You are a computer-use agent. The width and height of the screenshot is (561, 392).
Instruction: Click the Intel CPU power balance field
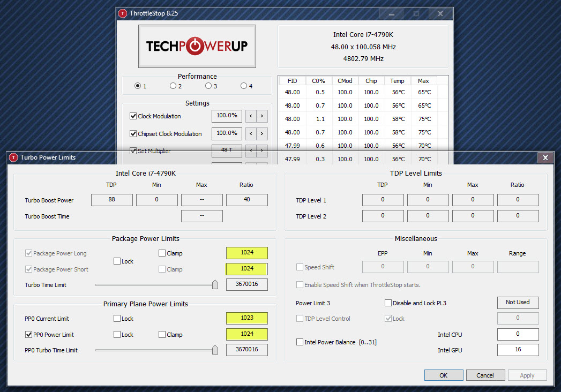tap(518, 334)
